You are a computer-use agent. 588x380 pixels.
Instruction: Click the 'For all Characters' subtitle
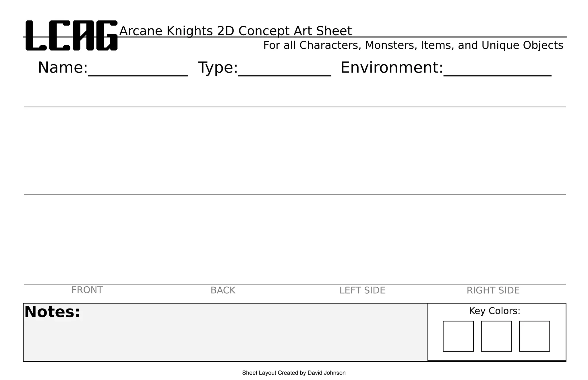413,45
